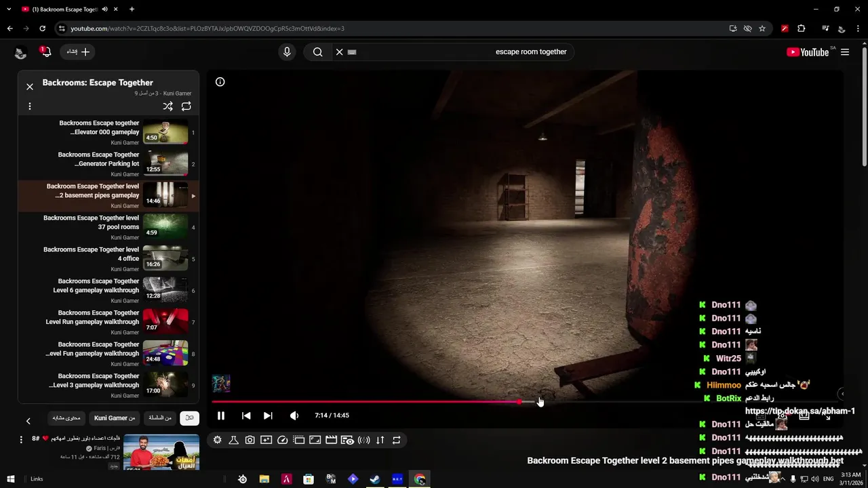Open the Elevator 000 gameplay video in the playlist
This screenshot has height=488, width=868.
[x=108, y=132]
